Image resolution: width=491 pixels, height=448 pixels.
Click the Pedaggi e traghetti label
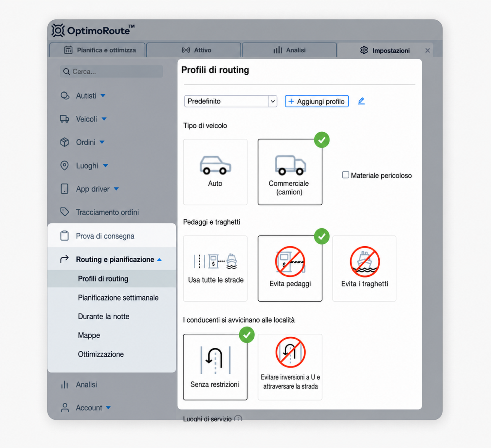coord(212,222)
